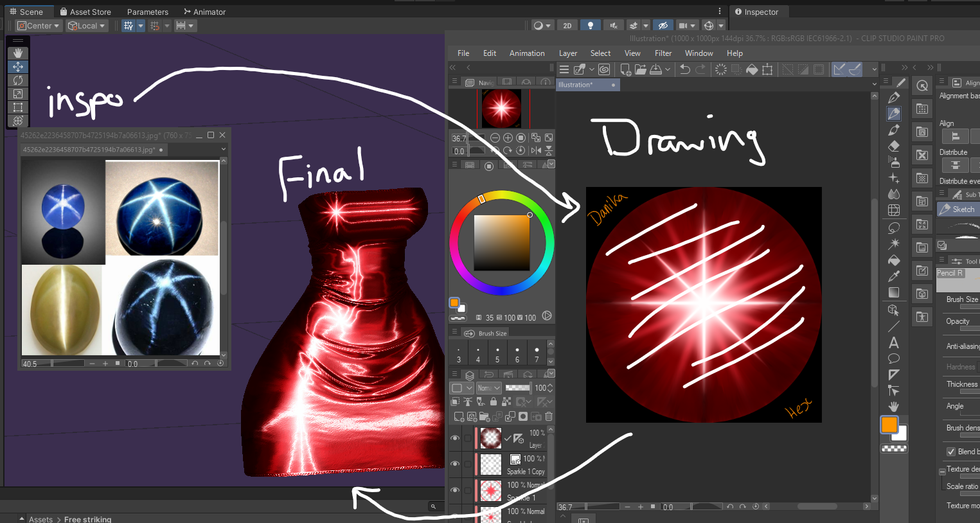
Task: Pick the Eyedropper tool
Action: click(893, 276)
